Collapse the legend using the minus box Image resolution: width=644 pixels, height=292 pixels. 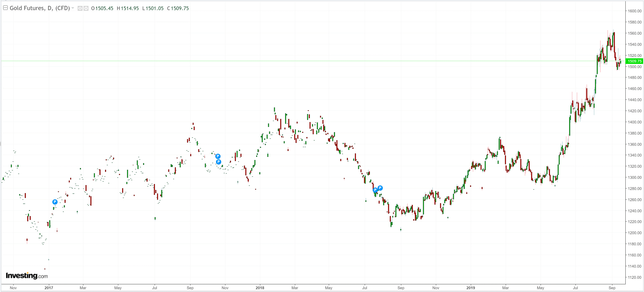5,8
